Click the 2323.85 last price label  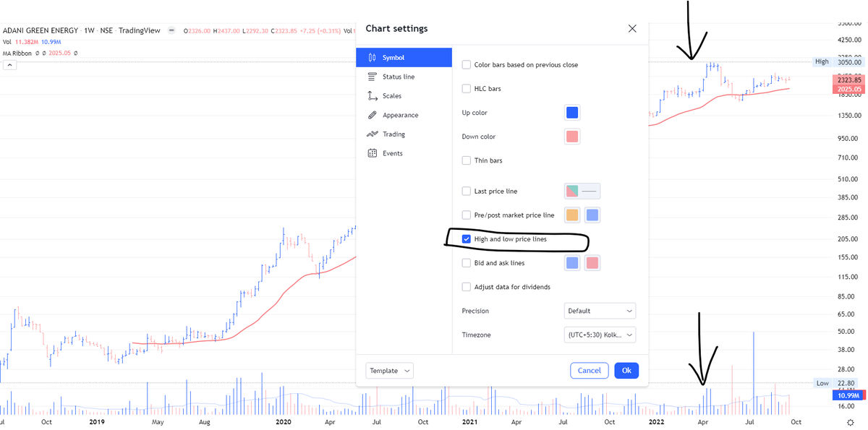pos(848,80)
